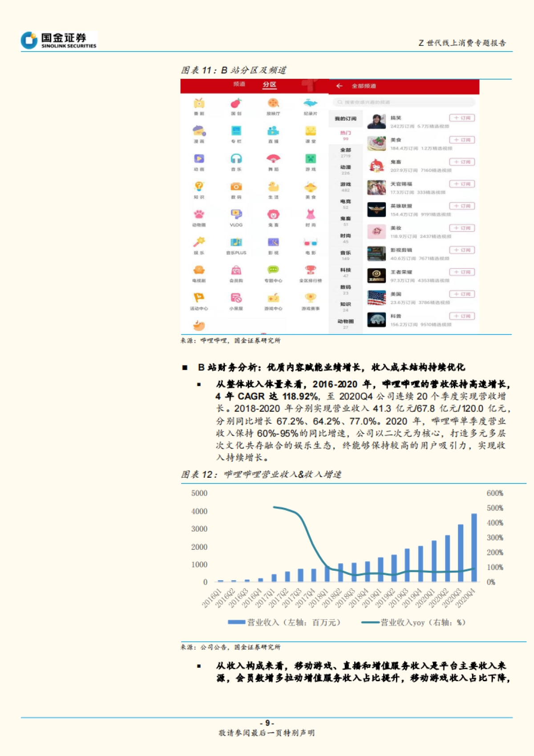Open the 英雄联盟 channel thumbnail
The height and width of the screenshot is (756, 534).
376,210
